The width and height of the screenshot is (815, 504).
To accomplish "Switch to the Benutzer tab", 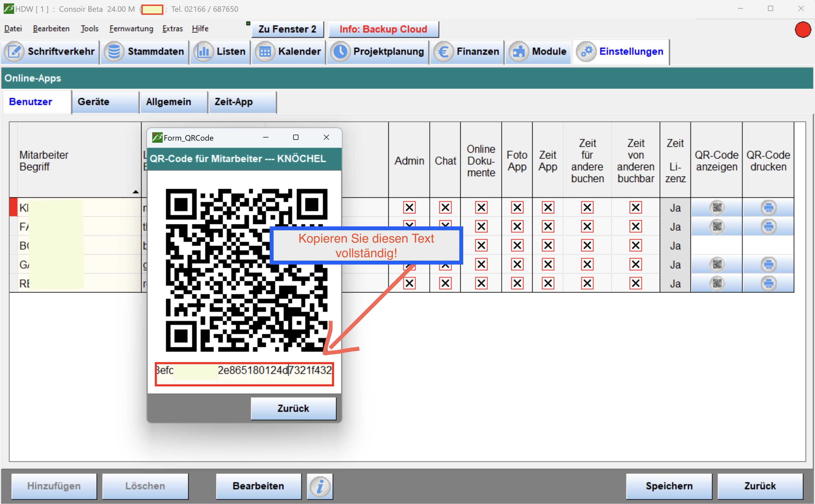I will [x=37, y=102].
